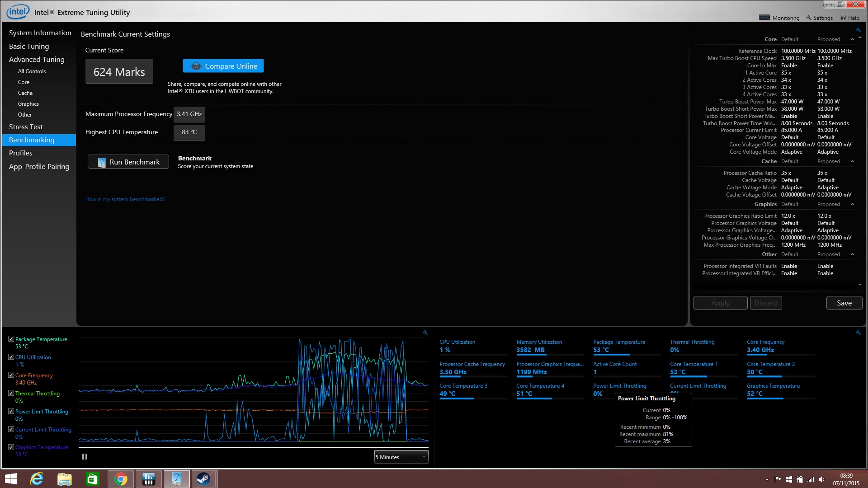
Task: Pause the monitoring graph
Action: click(85, 457)
